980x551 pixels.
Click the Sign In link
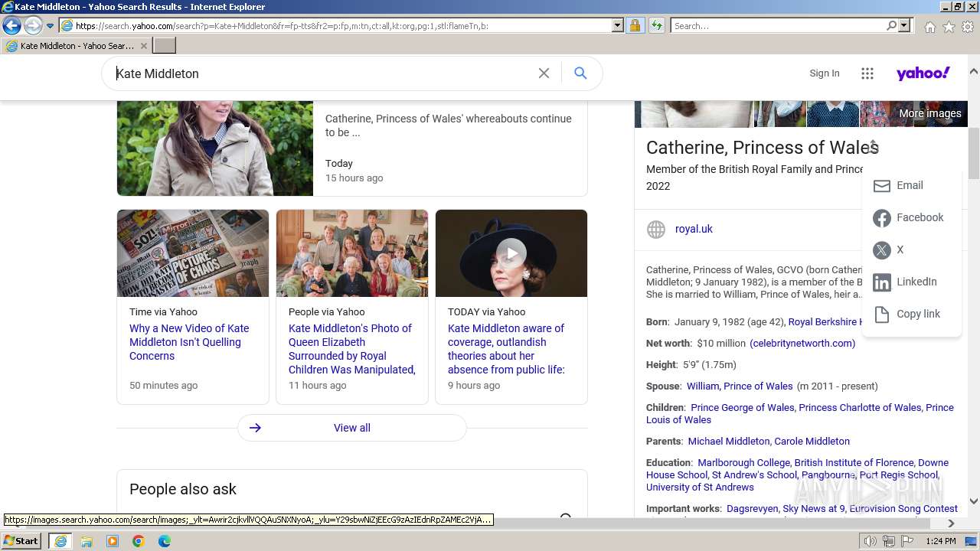click(825, 73)
